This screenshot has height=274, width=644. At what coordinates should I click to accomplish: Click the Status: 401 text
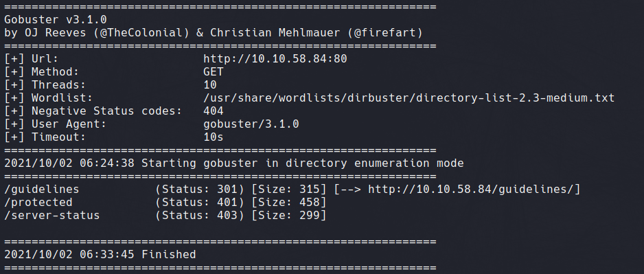[200, 203]
